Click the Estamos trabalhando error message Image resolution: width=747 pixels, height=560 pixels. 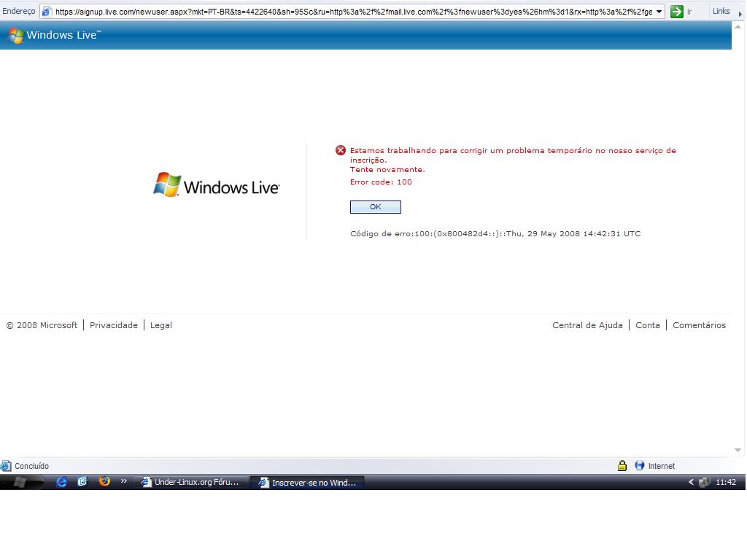click(x=513, y=155)
